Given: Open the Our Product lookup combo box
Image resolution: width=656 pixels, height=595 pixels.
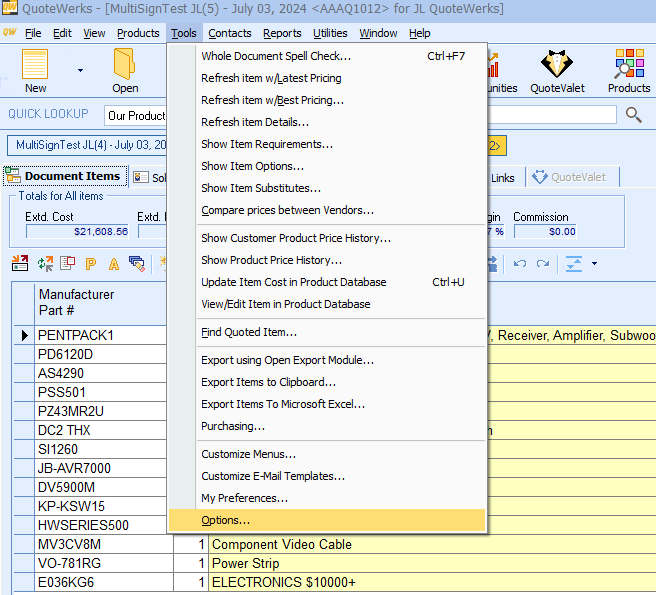Looking at the screenshot, I should tap(136, 115).
